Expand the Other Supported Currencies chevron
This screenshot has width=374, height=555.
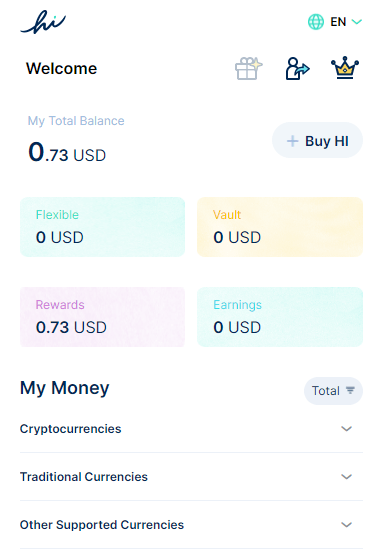click(346, 525)
